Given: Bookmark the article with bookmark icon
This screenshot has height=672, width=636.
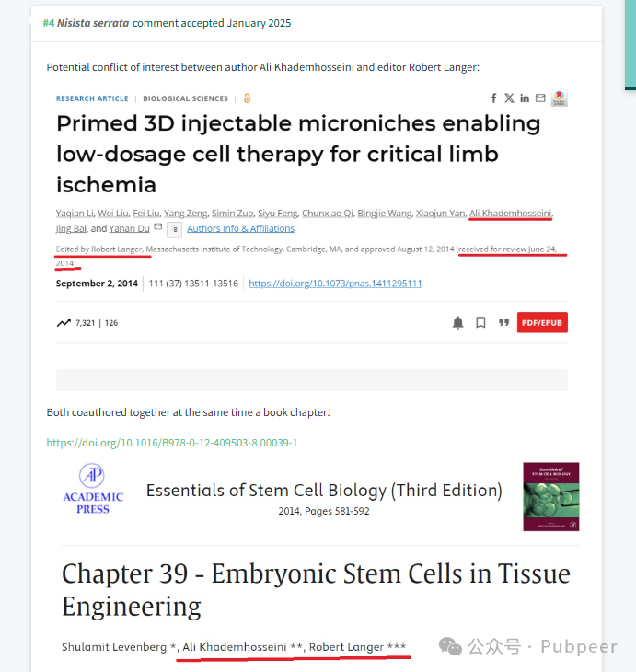Looking at the screenshot, I should point(480,323).
